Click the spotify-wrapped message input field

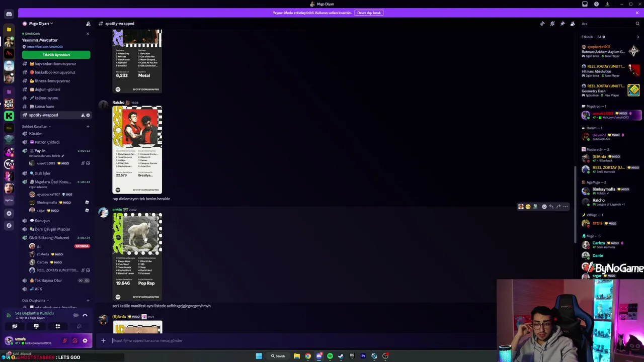pos(302,340)
